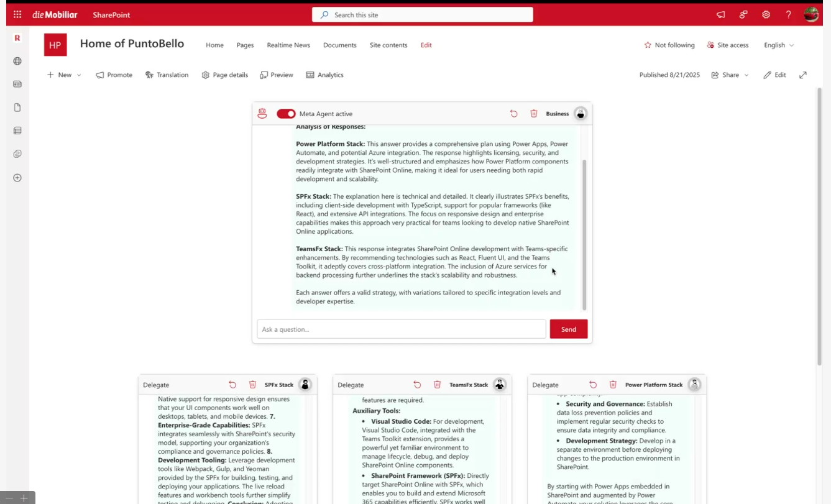Open the globe icon in left rail
This screenshot has width=831, height=504.
[17, 61]
